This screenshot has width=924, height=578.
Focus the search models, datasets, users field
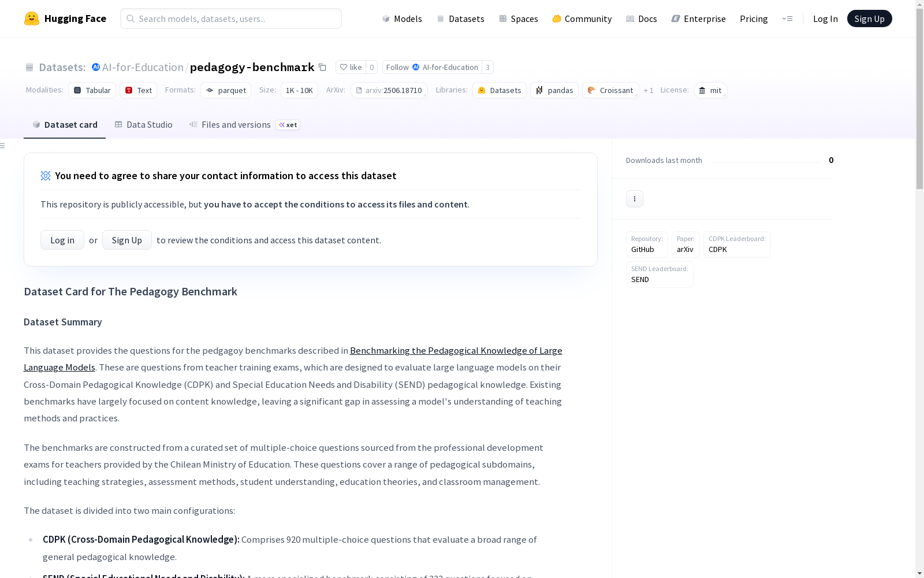coord(231,18)
